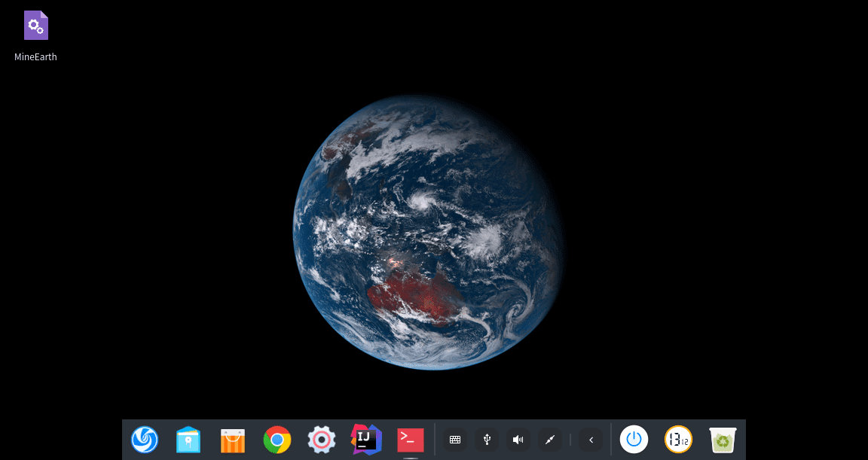Click the onscreen keyboard tray icon

(x=455, y=440)
